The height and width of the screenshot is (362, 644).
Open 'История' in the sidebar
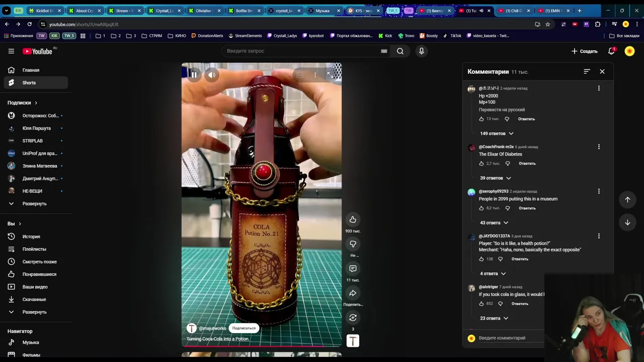coord(35,236)
